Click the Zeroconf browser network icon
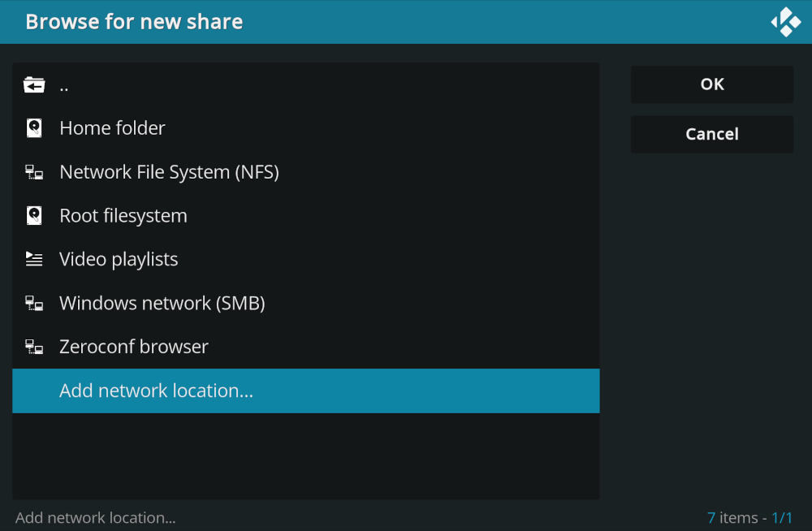Image resolution: width=812 pixels, height=531 pixels. tap(34, 347)
